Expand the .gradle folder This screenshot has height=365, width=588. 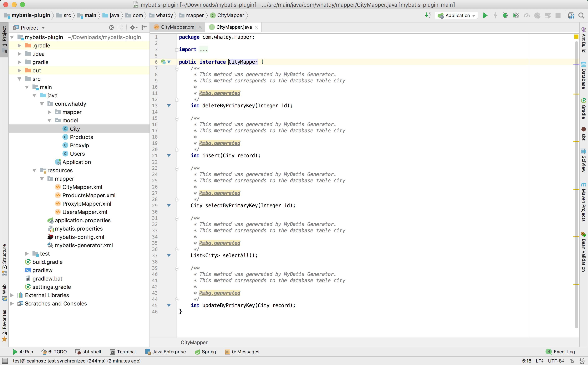tap(20, 46)
